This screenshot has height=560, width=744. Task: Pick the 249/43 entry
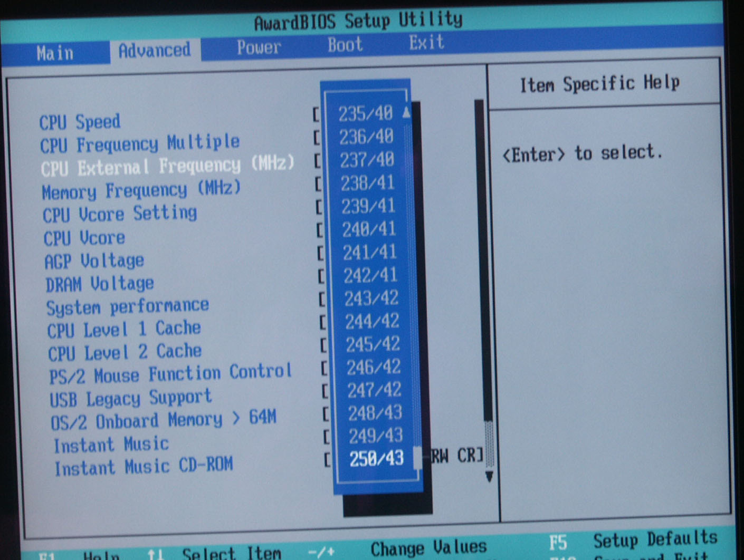[x=376, y=436]
